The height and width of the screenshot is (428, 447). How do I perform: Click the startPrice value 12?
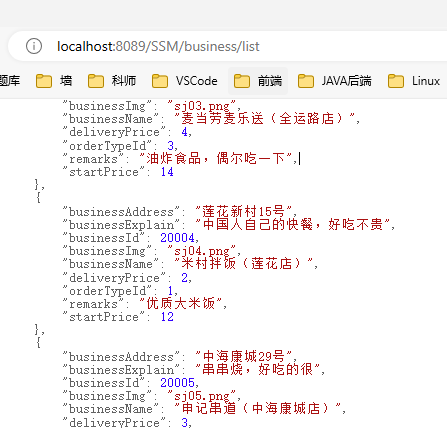point(167,317)
